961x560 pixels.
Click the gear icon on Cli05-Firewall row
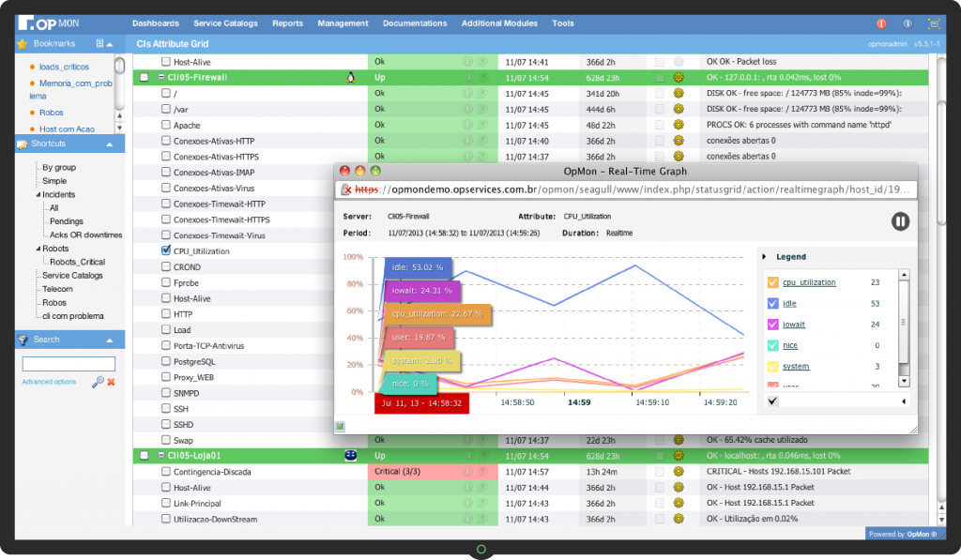tap(679, 77)
